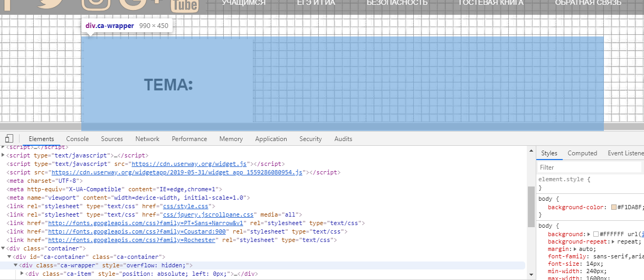Switch to the Console tab
The width and height of the screenshot is (644, 280).
77,139
